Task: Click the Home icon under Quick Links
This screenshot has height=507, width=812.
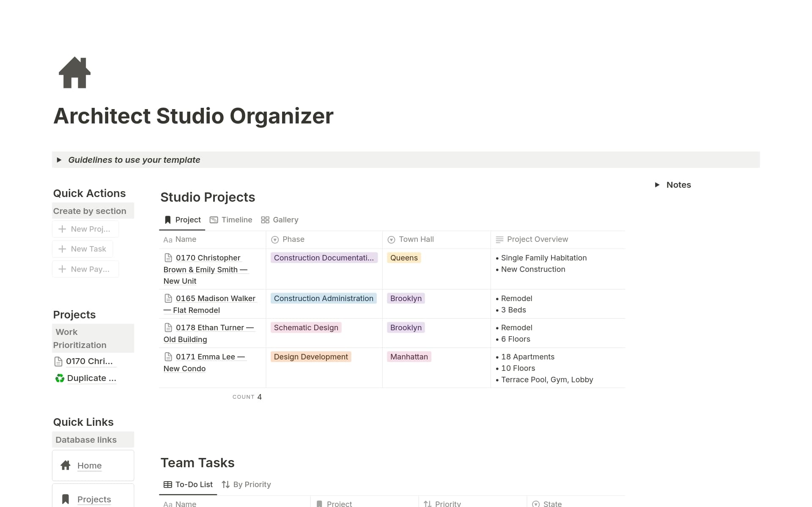Action: point(66,465)
